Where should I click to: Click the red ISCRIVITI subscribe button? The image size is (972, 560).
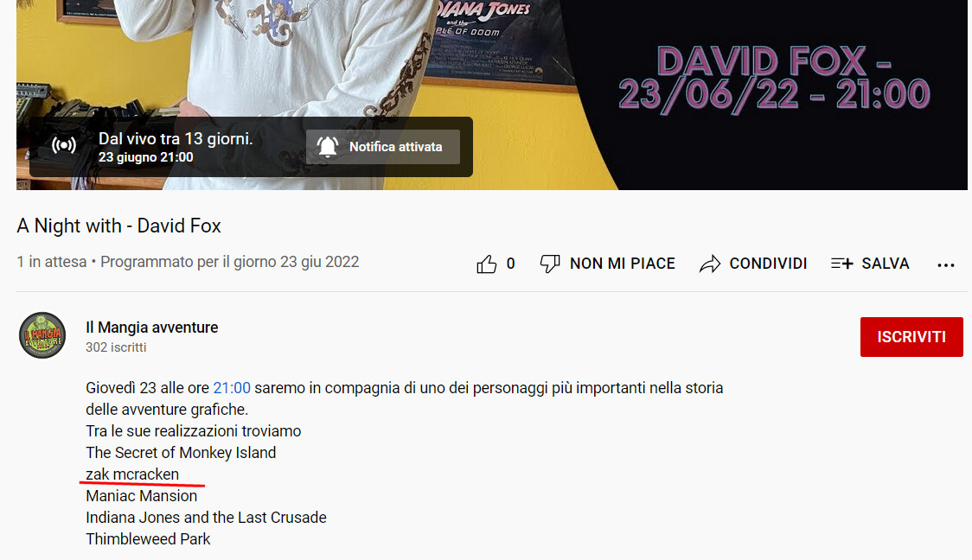(x=911, y=337)
